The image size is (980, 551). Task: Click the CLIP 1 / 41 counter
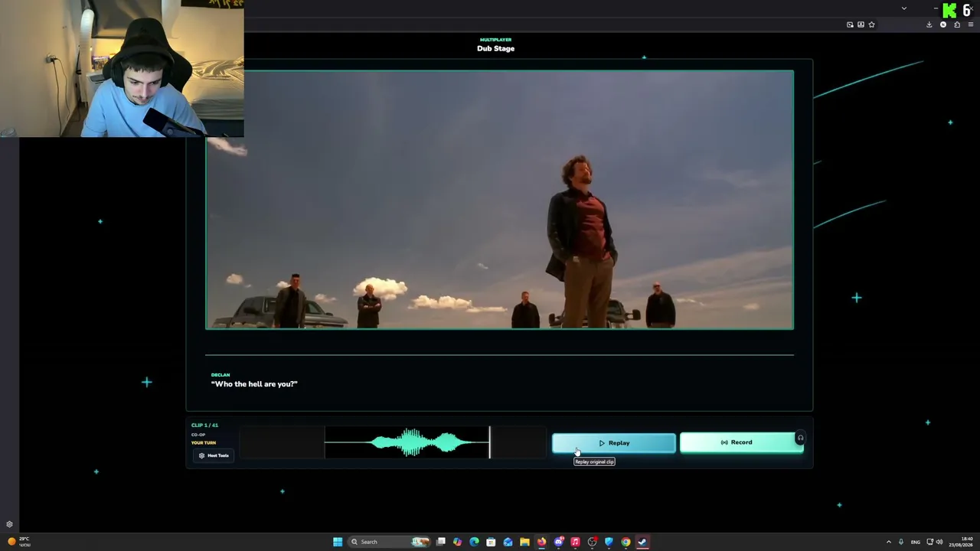point(204,425)
